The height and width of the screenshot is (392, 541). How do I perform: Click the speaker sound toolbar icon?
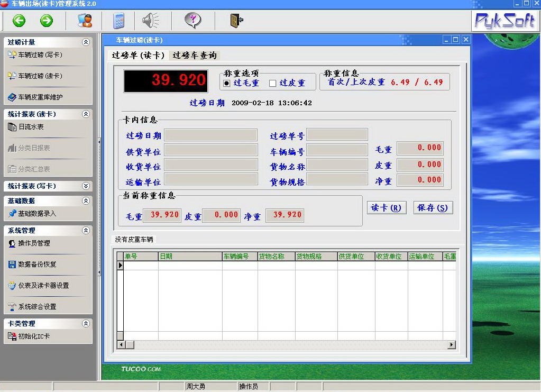(x=150, y=21)
